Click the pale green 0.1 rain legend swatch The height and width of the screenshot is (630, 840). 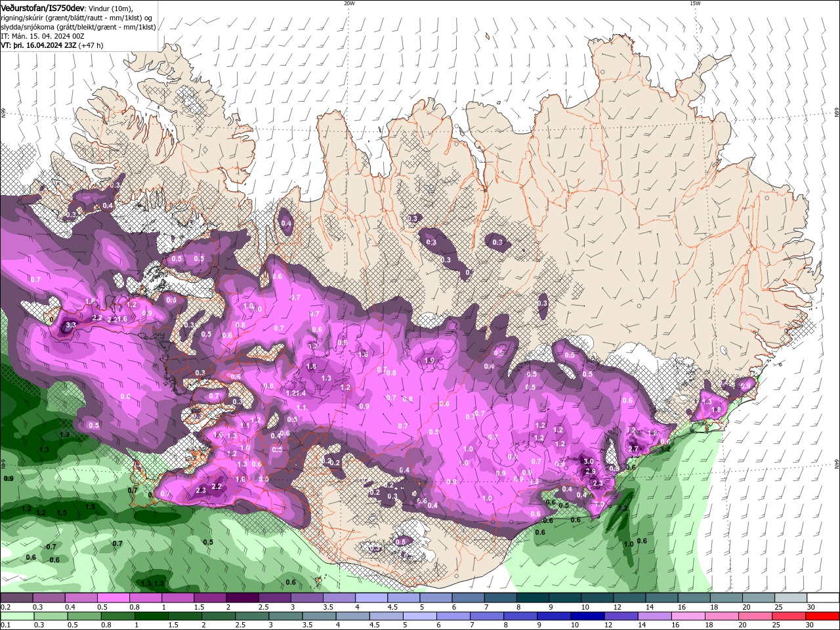(17, 616)
